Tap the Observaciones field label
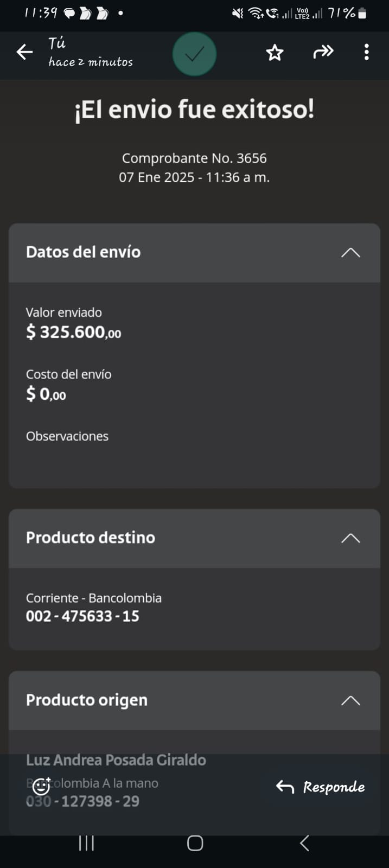The image size is (389, 868). (67, 436)
